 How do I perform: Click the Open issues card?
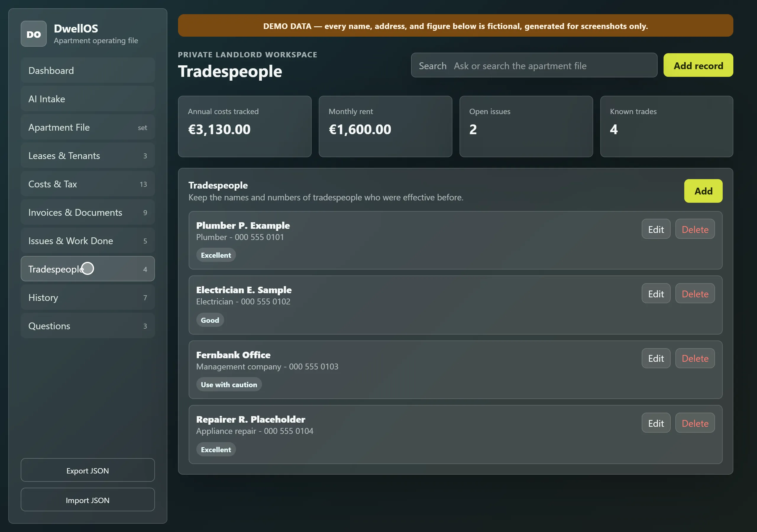click(526, 126)
